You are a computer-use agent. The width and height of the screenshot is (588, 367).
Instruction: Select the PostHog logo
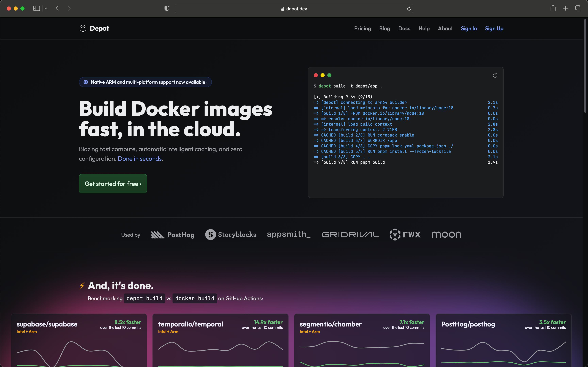click(173, 234)
